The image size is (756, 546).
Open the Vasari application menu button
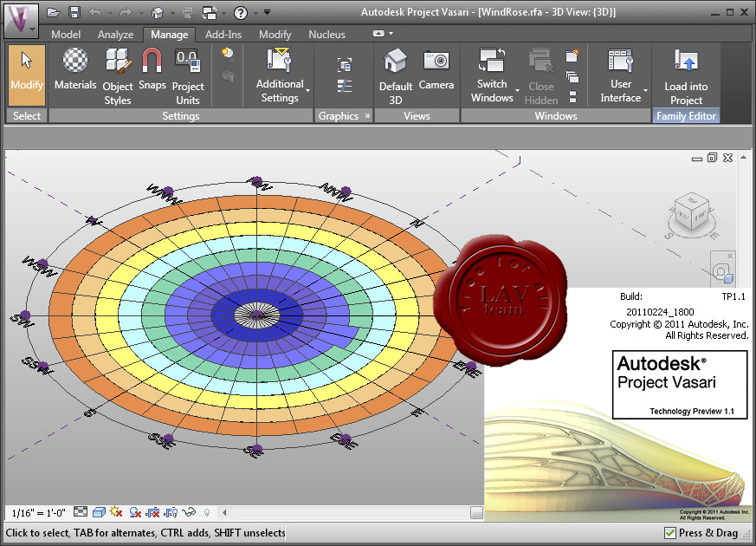pos(21,20)
